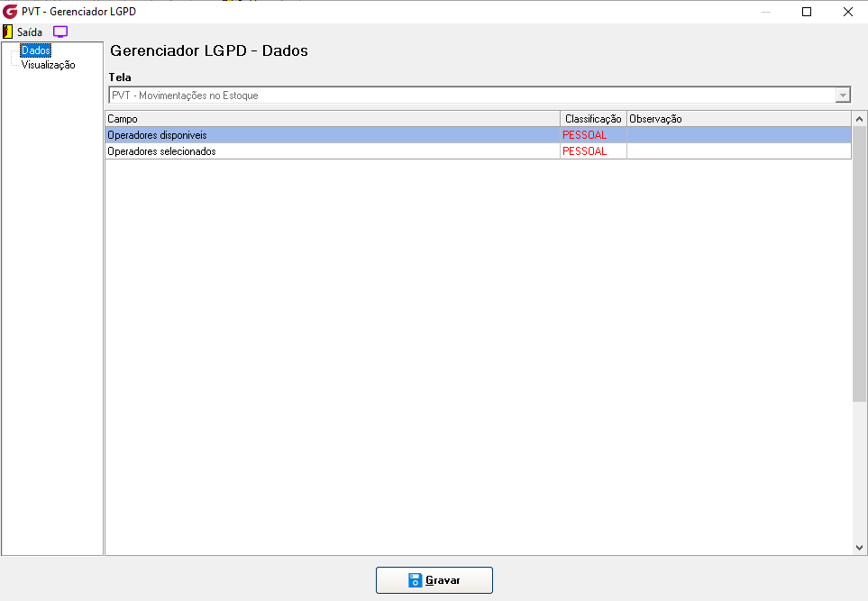Click the red G application logo
This screenshot has width=868, height=601.
pyautogui.click(x=10, y=11)
